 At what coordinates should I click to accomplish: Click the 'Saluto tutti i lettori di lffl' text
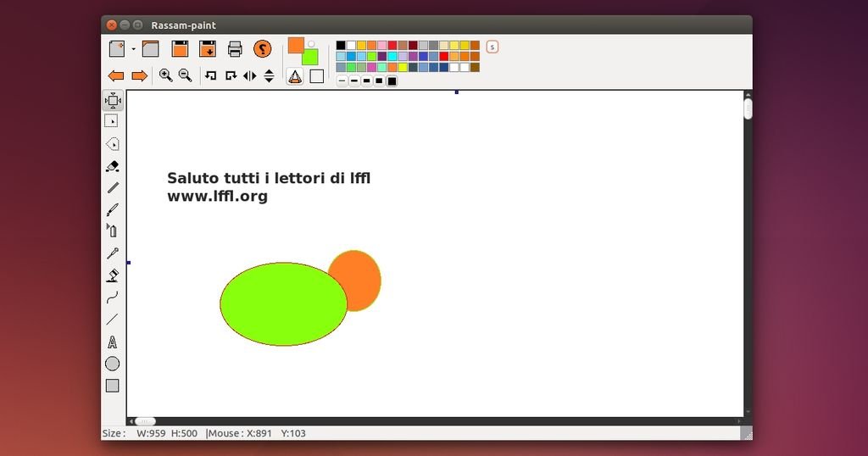coord(269,178)
